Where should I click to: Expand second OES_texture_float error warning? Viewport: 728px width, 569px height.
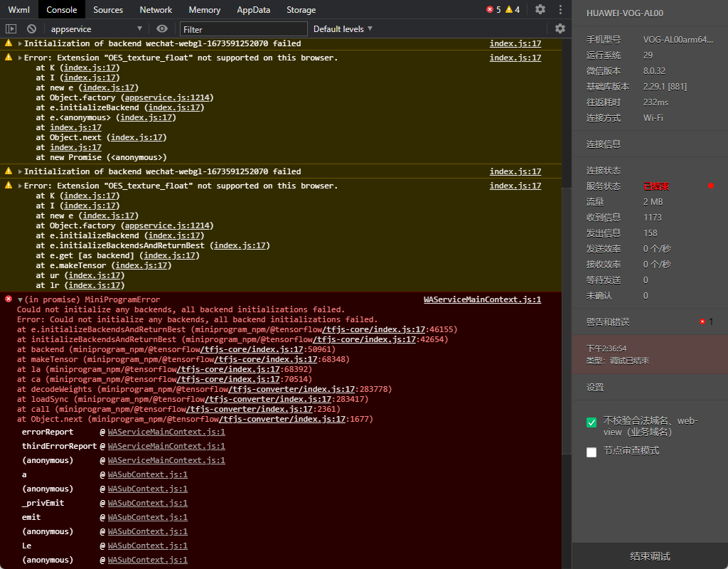(20, 186)
